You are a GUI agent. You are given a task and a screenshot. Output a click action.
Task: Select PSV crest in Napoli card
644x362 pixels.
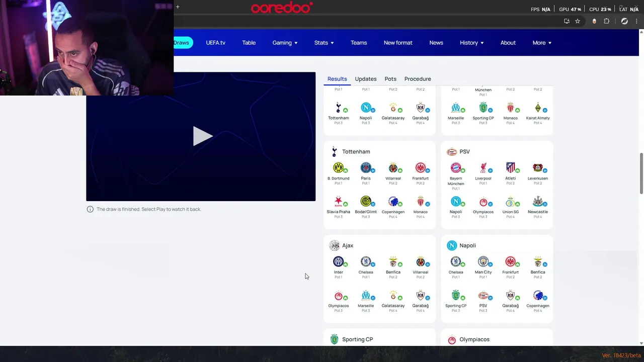pyautogui.click(x=483, y=295)
